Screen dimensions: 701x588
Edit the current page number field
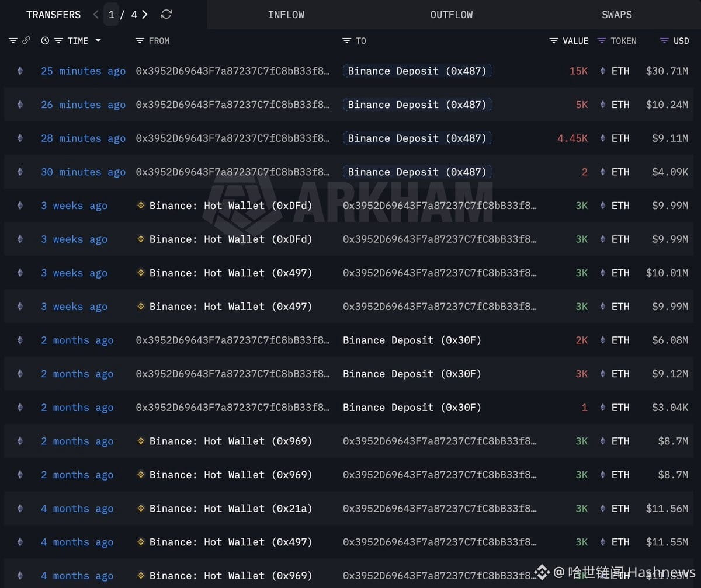coord(111,15)
